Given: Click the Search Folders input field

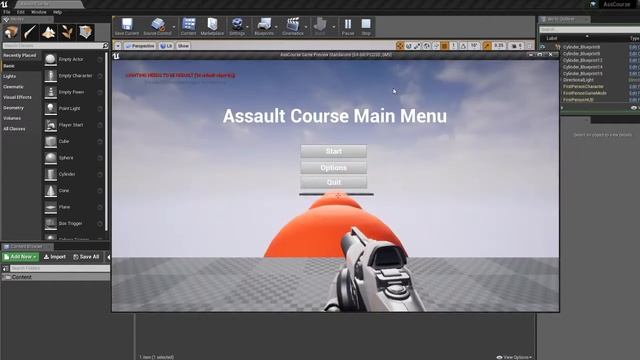Looking at the screenshot, I should (x=59, y=268).
